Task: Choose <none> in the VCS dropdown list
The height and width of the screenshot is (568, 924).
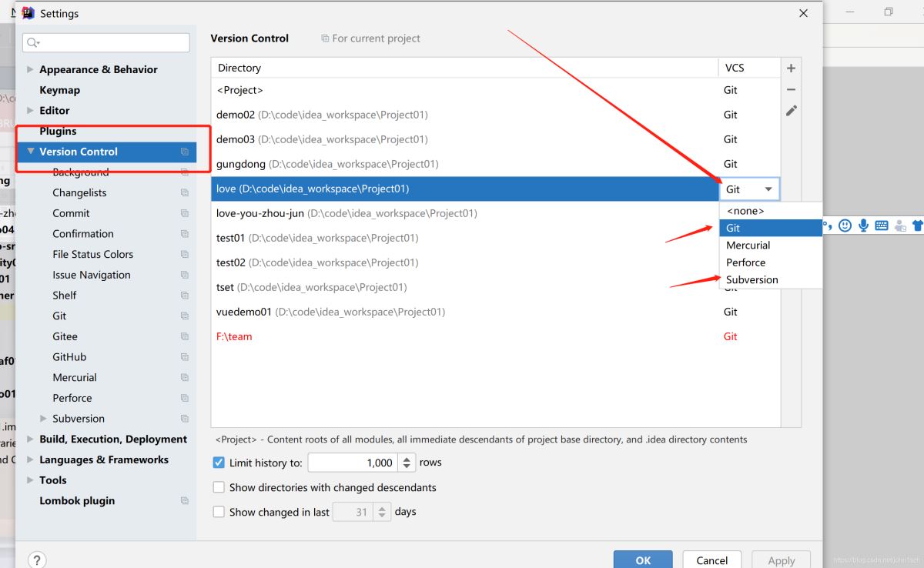Action: tap(771, 211)
